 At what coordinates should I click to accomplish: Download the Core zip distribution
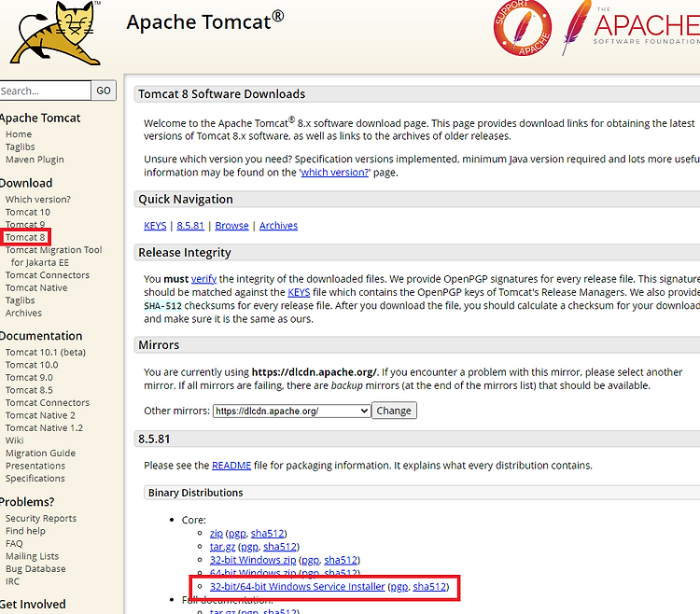pos(217,533)
